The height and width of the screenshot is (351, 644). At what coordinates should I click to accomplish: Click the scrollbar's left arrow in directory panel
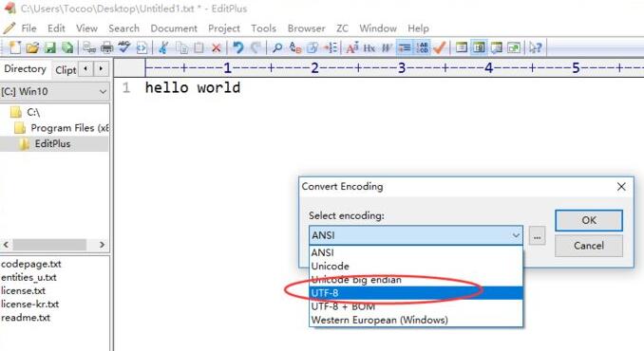[6, 245]
